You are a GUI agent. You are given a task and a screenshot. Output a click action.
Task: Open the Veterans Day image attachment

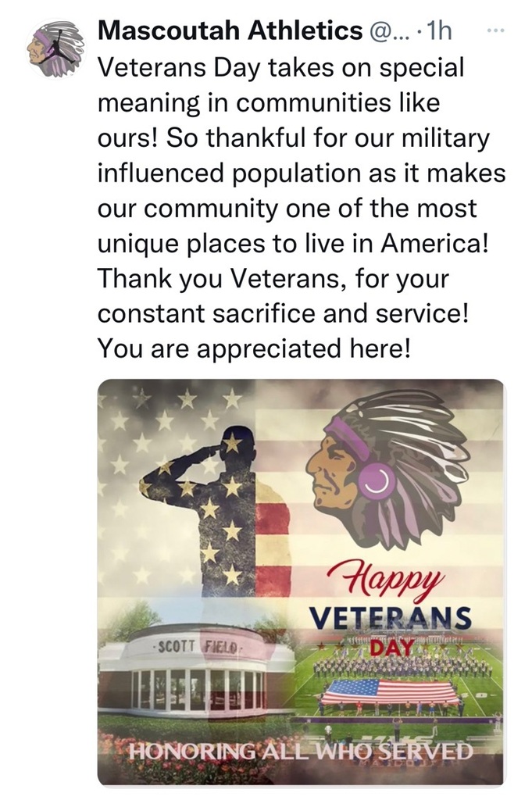(x=301, y=582)
